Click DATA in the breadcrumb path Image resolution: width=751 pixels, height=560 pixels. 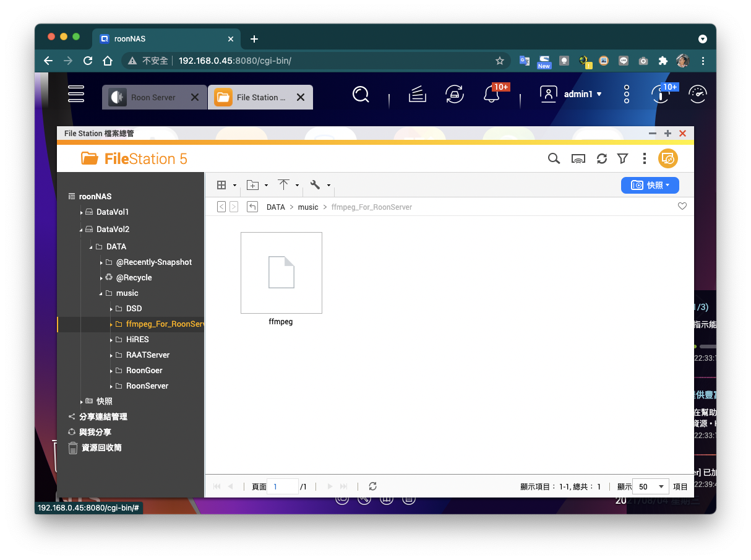[276, 207]
